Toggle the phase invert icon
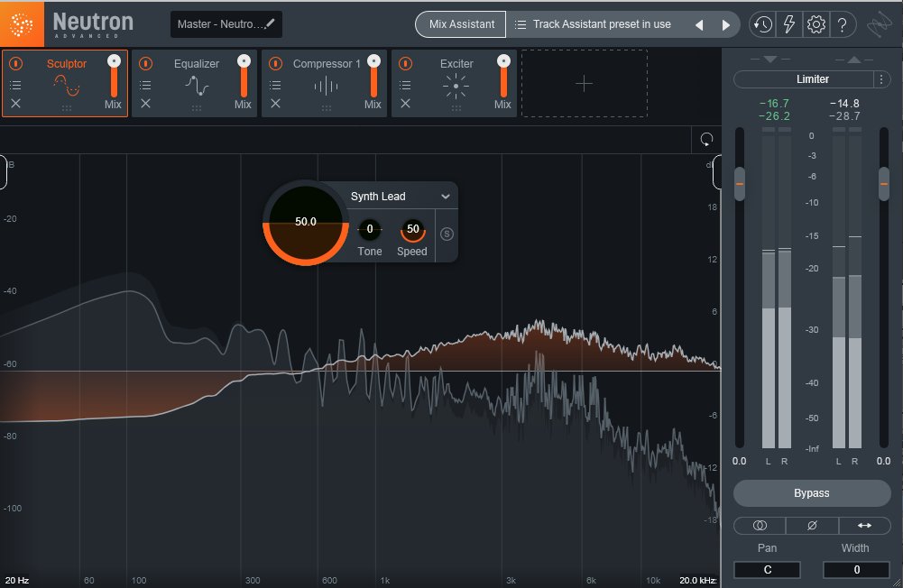Image resolution: width=903 pixels, height=588 pixels. tap(812, 525)
